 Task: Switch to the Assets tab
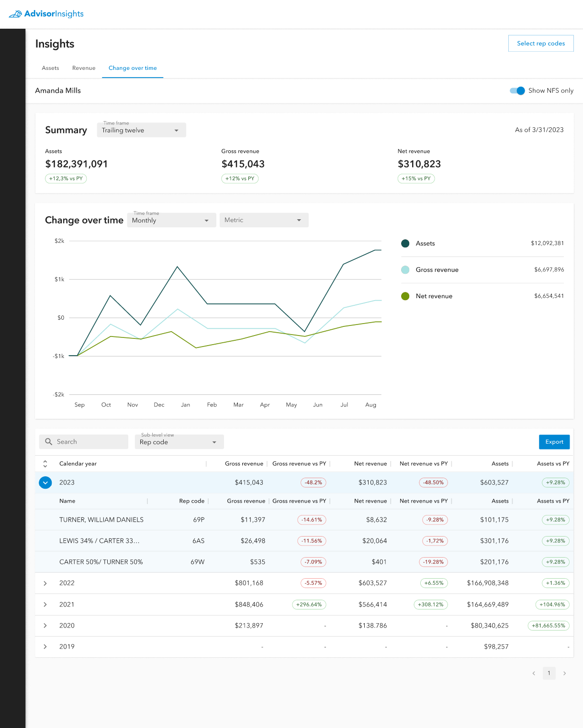[50, 68]
